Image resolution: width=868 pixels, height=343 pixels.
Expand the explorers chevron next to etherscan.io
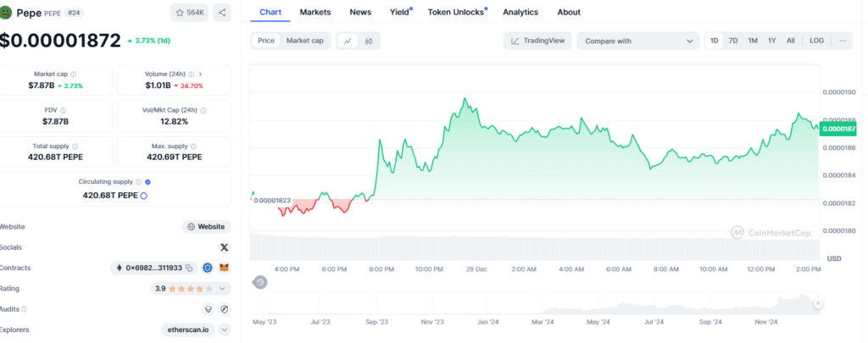point(224,329)
